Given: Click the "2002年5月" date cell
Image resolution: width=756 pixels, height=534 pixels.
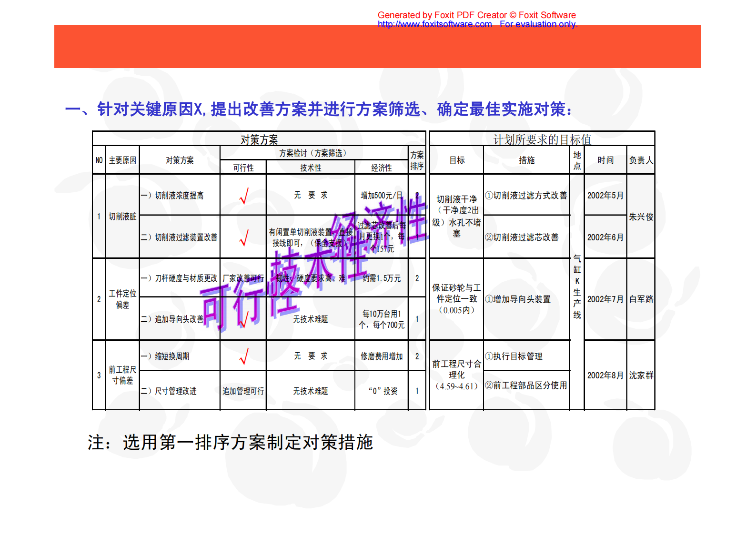Looking at the screenshot, I should [x=605, y=196].
